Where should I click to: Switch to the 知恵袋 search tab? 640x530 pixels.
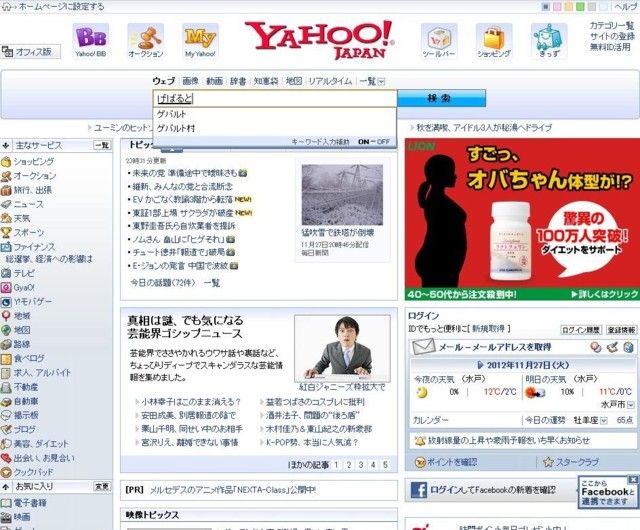(266, 81)
